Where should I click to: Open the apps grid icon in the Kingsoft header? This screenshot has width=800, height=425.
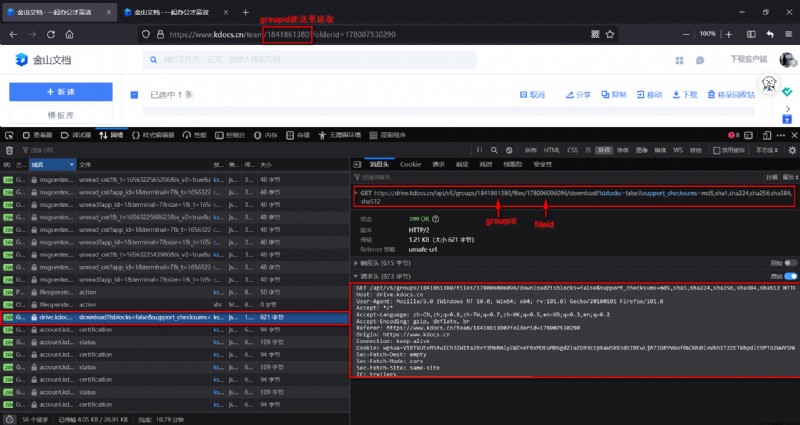point(679,60)
